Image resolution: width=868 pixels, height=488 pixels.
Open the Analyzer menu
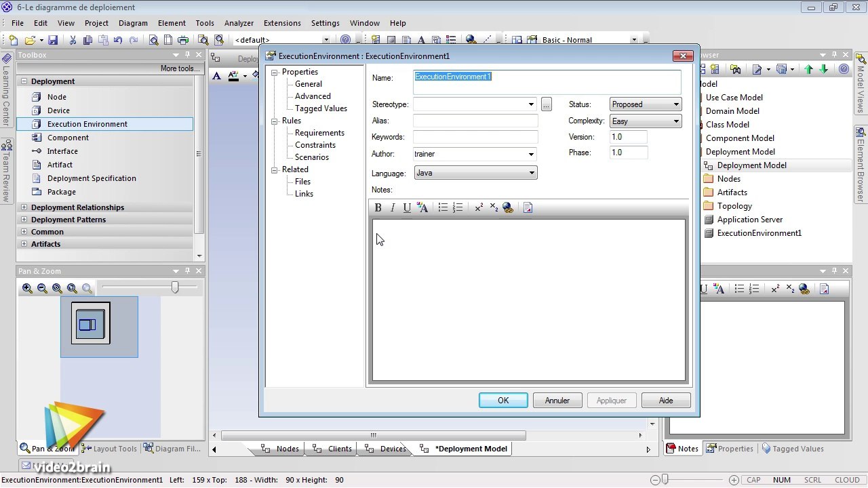click(239, 23)
